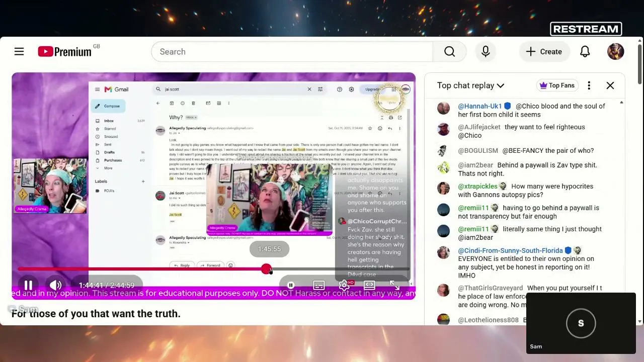The height and width of the screenshot is (362, 644).
Task: Open @iam2bear chat author name
Action: (x=475, y=165)
